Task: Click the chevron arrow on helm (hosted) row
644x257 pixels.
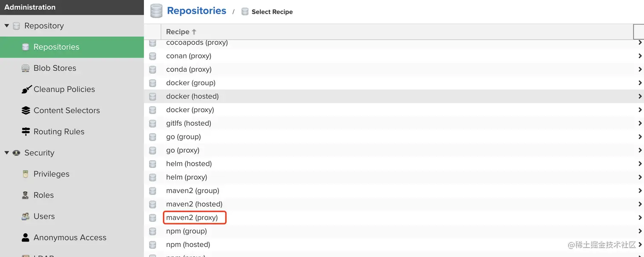Action: click(x=640, y=164)
